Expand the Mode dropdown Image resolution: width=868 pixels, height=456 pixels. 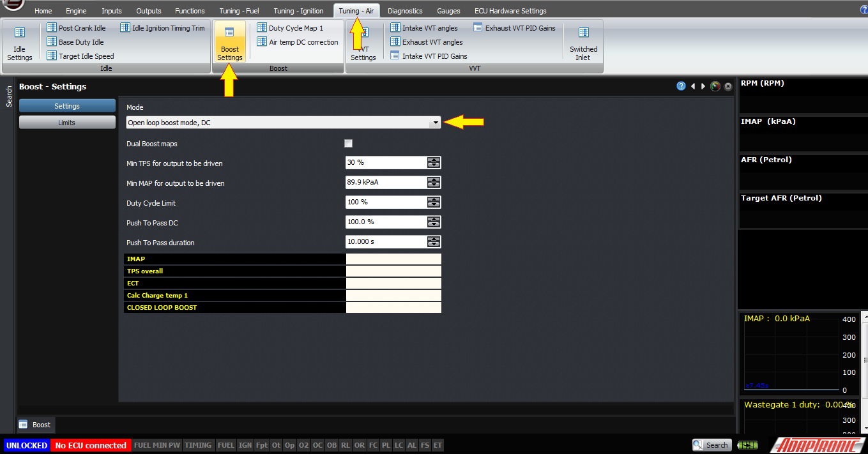pyautogui.click(x=435, y=122)
